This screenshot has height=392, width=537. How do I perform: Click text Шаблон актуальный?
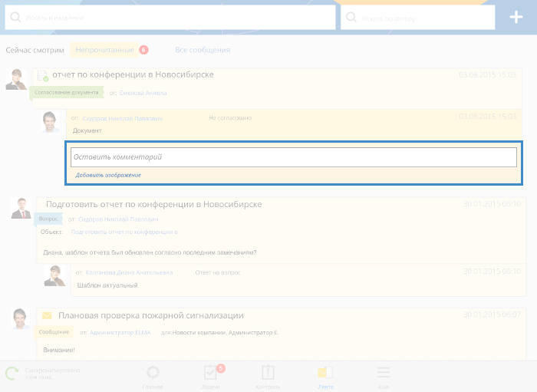pos(107,285)
